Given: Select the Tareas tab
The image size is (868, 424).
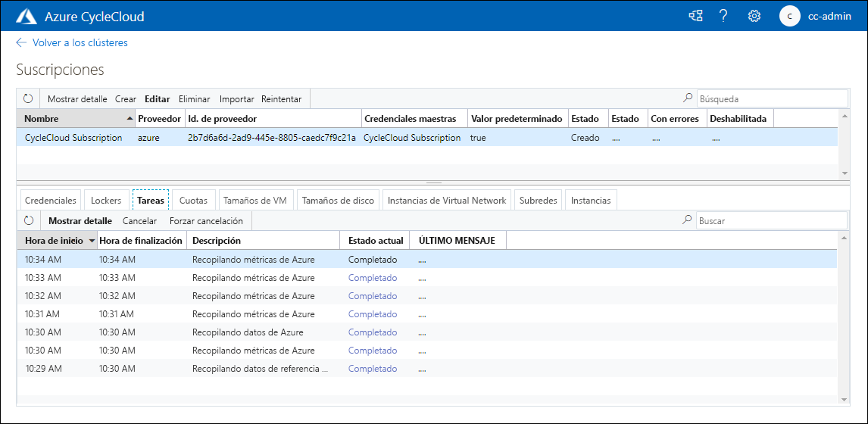Looking at the screenshot, I should (150, 201).
